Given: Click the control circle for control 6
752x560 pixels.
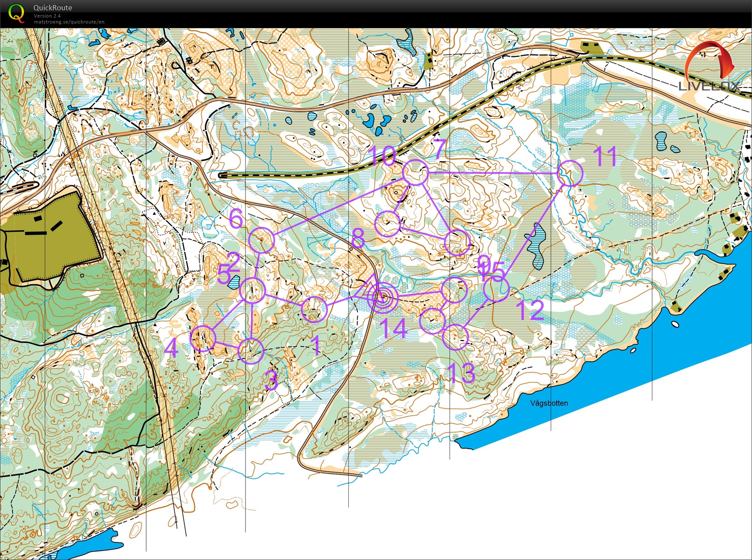Looking at the screenshot, I should 261,240.
